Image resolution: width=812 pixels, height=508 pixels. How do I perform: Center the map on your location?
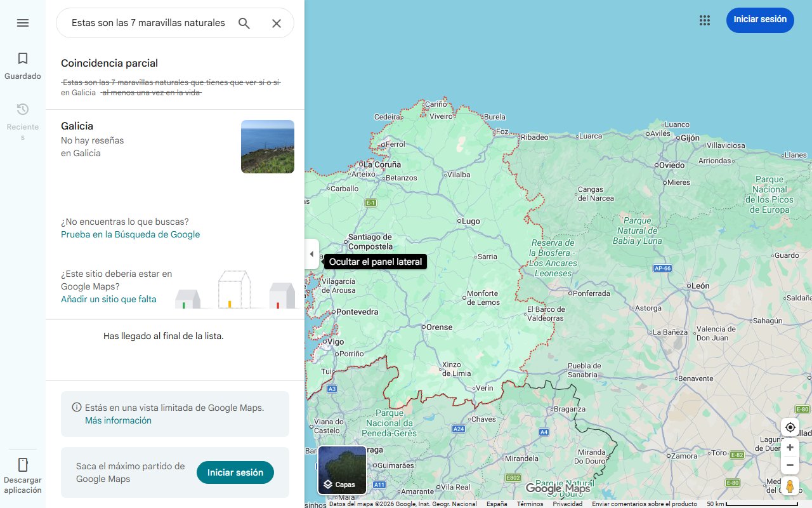(x=790, y=427)
